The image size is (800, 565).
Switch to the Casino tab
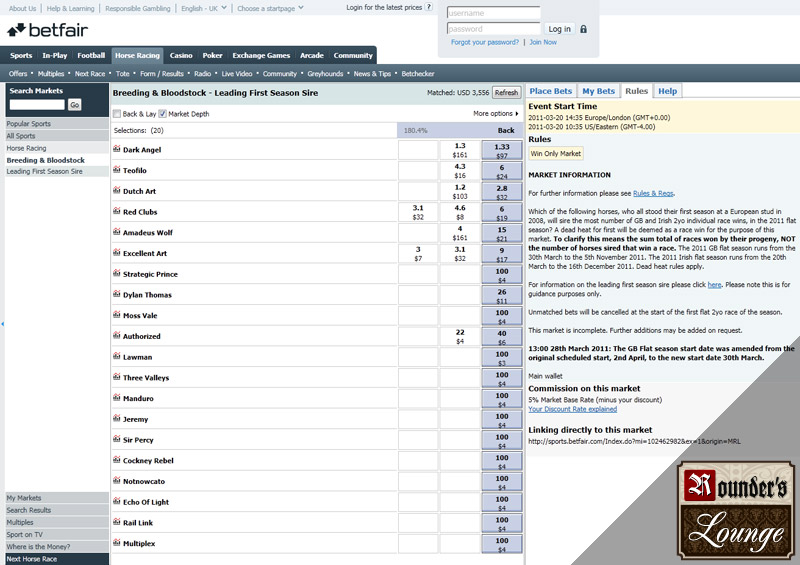point(181,55)
